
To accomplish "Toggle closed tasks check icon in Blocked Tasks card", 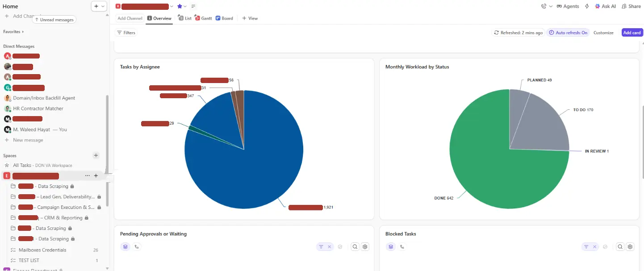I will click(x=605, y=246).
